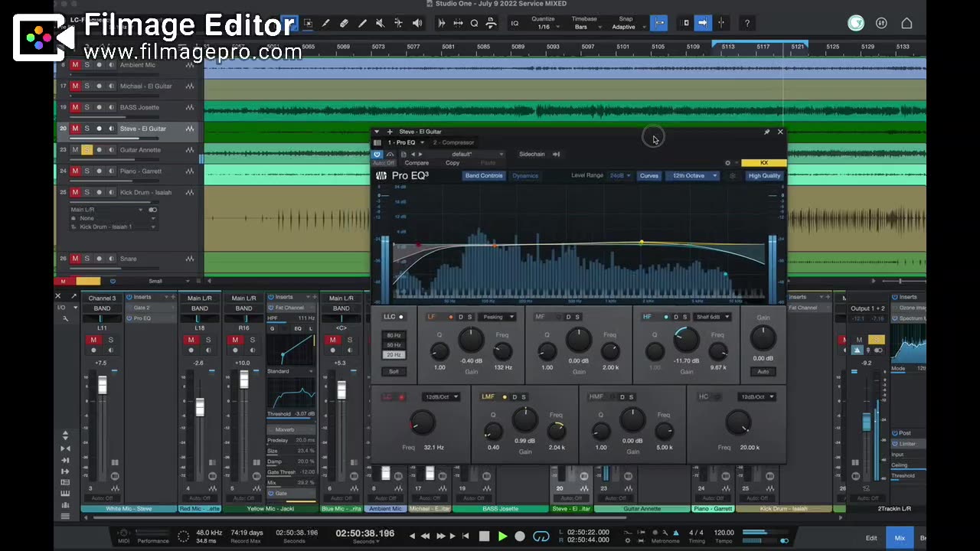Screen dimensions: 980x551
Task: Click the Stop transport button
Action: [x=484, y=536]
